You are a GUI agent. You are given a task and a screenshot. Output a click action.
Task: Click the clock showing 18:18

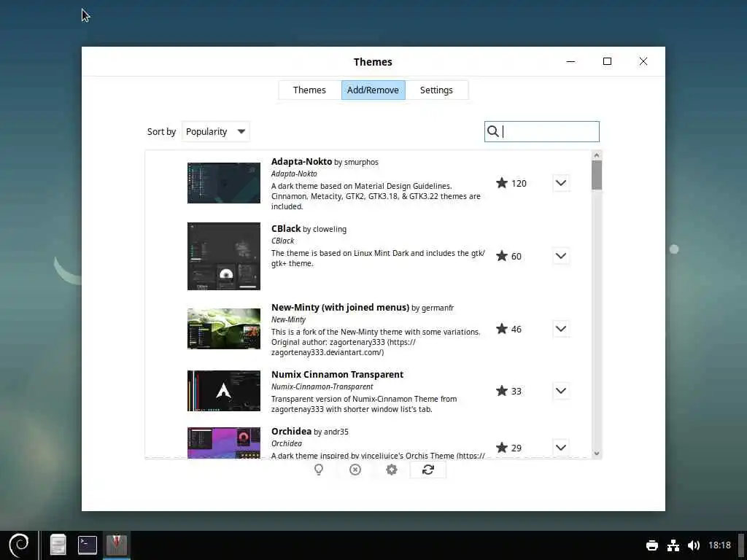[x=719, y=545]
